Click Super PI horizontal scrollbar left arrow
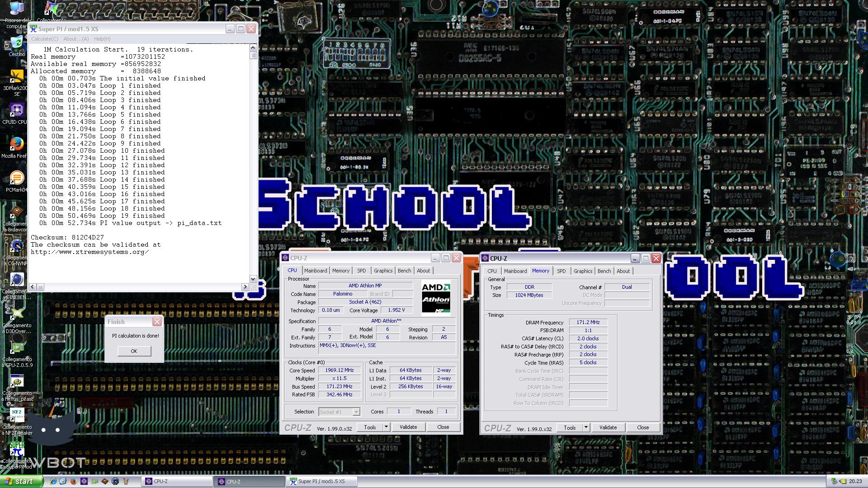Image resolution: width=868 pixels, height=488 pixels. coord(33,287)
